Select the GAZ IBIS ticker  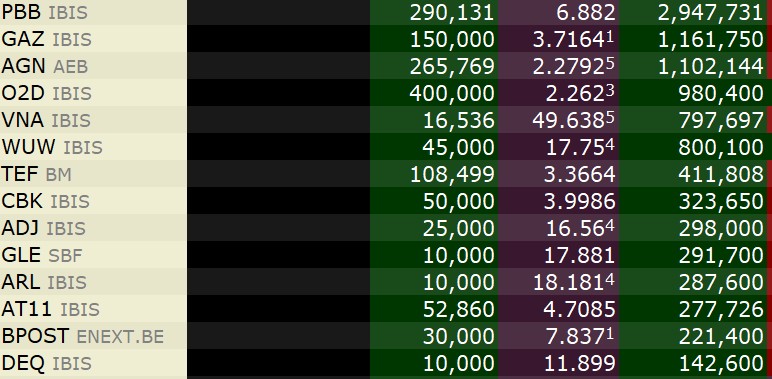(47, 39)
